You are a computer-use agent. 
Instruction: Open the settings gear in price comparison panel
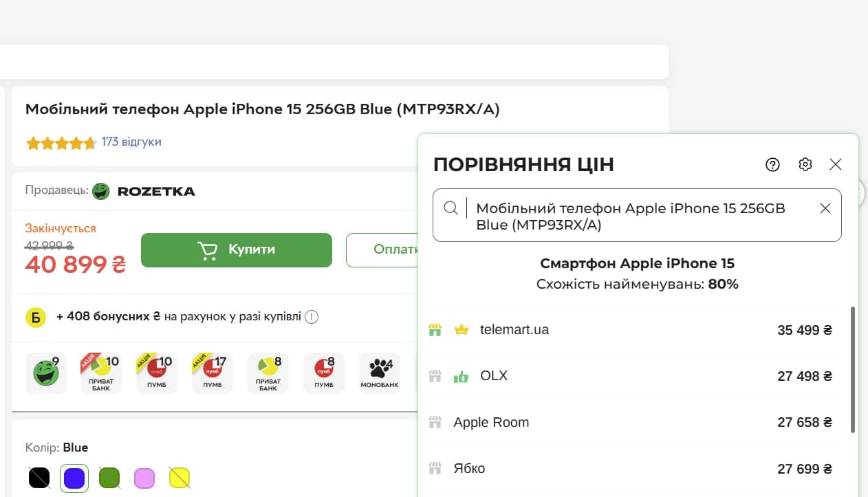[805, 164]
